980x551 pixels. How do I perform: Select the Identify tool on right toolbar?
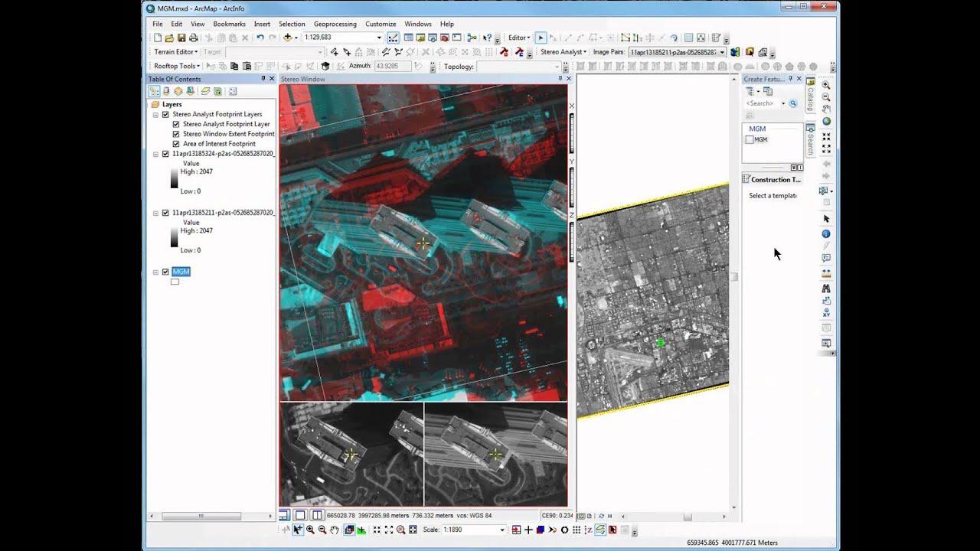[826, 233]
